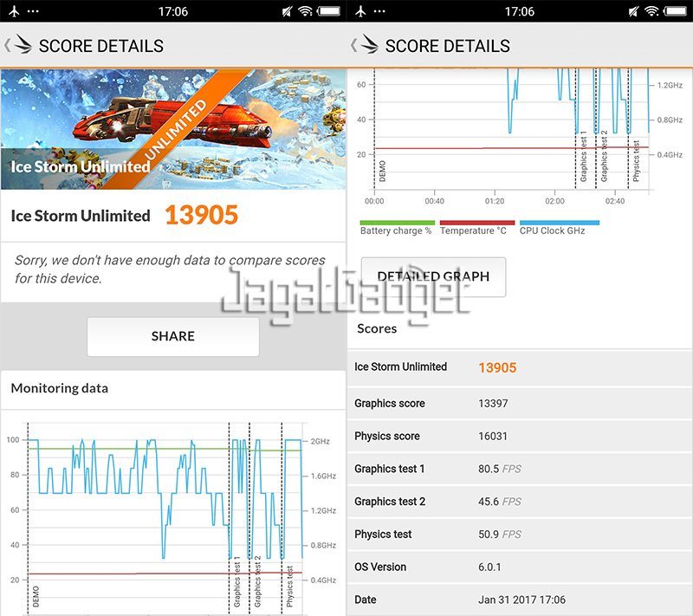This screenshot has width=693, height=616.
Task: Click the blue CPU Clock GHz legend swatch
Action: click(559, 223)
